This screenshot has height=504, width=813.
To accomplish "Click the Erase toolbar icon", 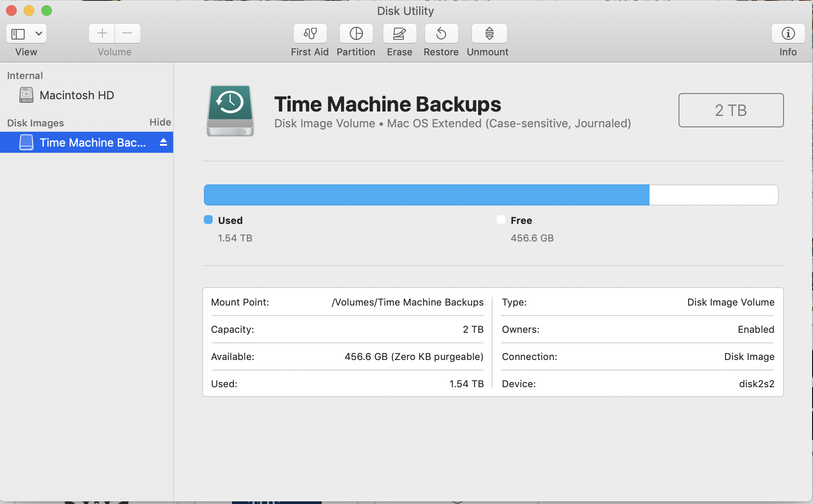I will 399,33.
